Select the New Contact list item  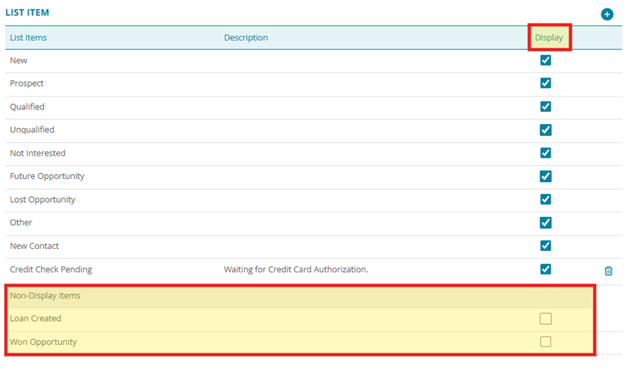tap(34, 246)
